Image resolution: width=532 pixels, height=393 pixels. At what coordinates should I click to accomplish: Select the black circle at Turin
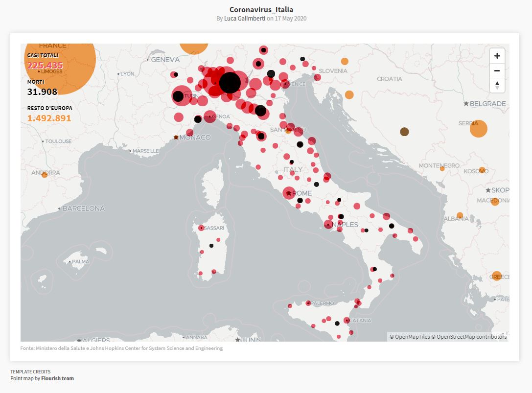tap(179, 96)
